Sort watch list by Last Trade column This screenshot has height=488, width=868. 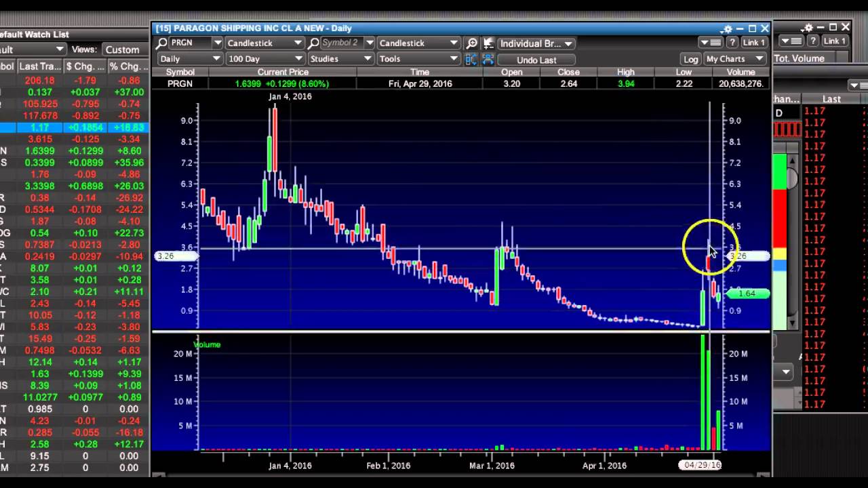(39, 66)
